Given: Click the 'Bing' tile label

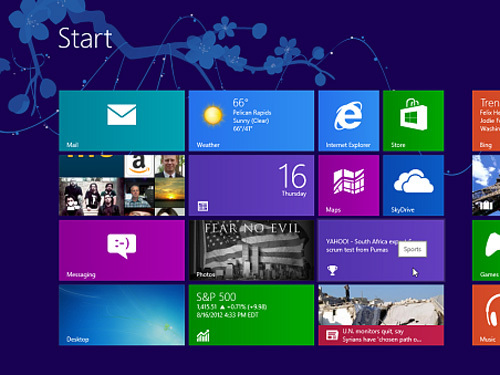Looking at the screenshot, I should [x=486, y=145].
